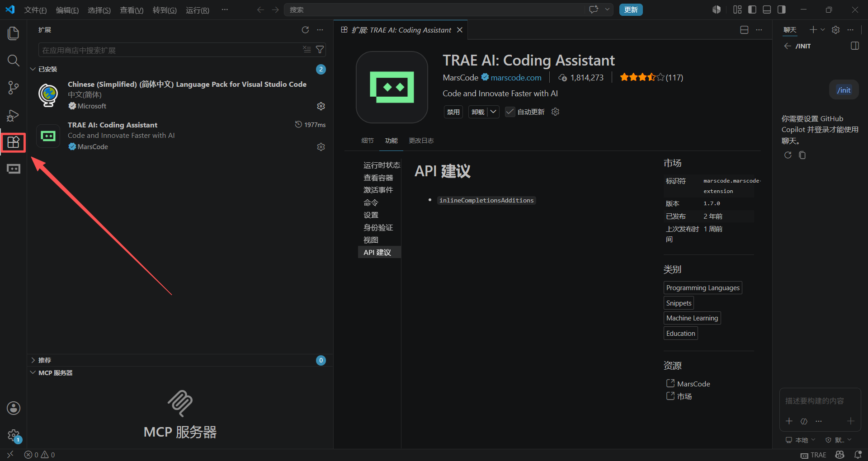Viewport: 868px width, 461px height.
Task: Open the Source Control view
Action: coord(14,88)
